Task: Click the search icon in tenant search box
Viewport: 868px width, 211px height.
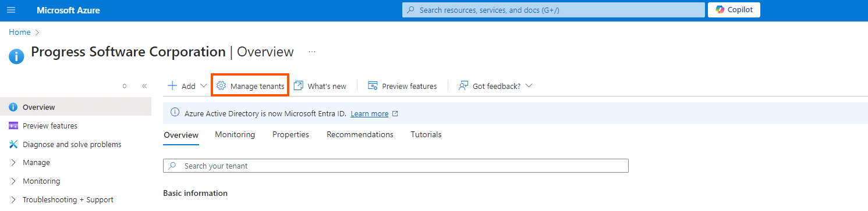Action: (172, 166)
